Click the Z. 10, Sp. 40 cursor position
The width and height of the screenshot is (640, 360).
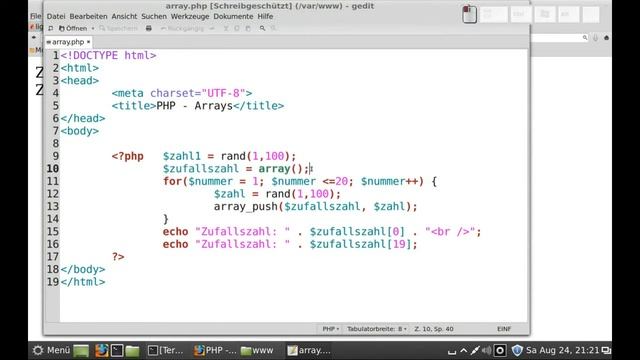[x=434, y=329]
